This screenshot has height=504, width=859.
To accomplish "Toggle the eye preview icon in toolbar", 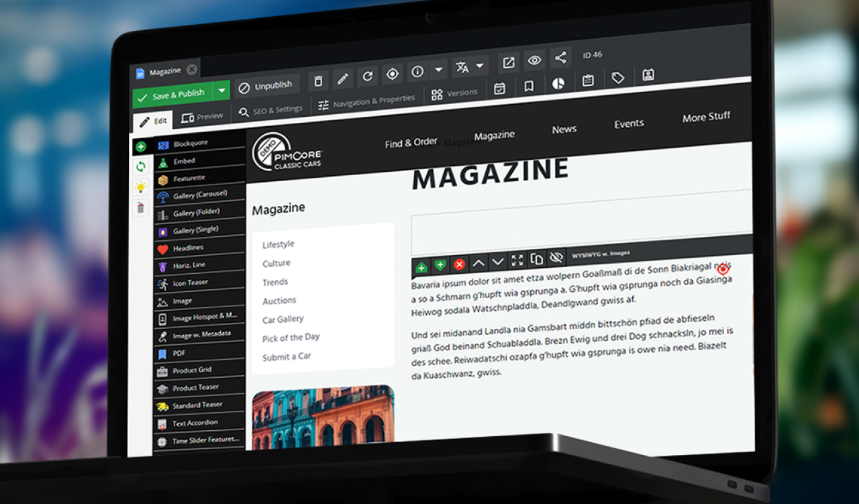I will (534, 60).
